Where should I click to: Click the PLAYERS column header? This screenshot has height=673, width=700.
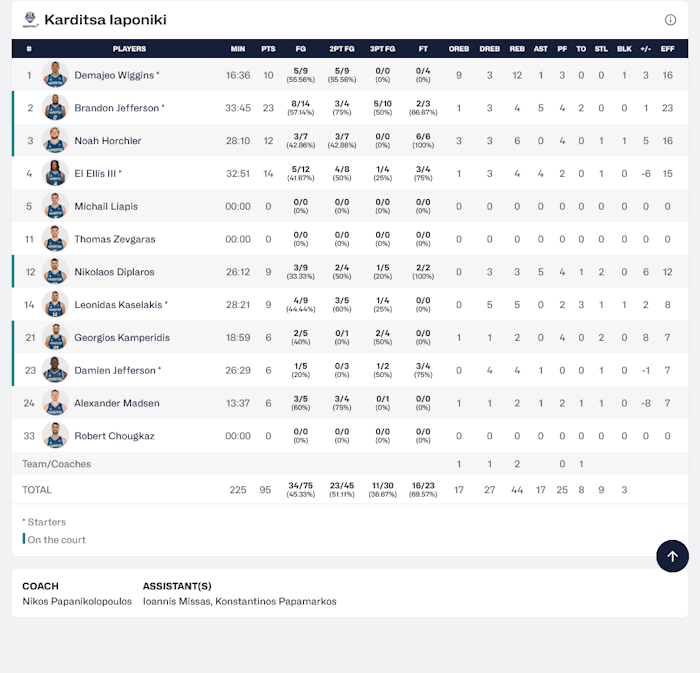(129, 48)
